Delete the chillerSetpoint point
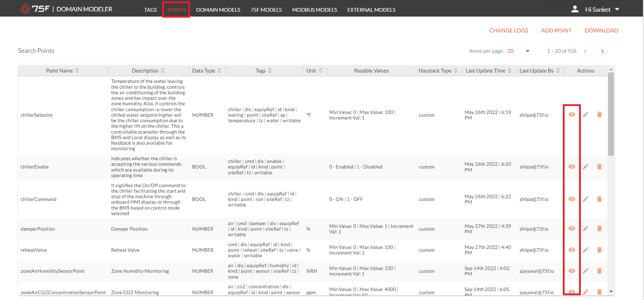Screen dimensions: 644x300 pos(599,115)
